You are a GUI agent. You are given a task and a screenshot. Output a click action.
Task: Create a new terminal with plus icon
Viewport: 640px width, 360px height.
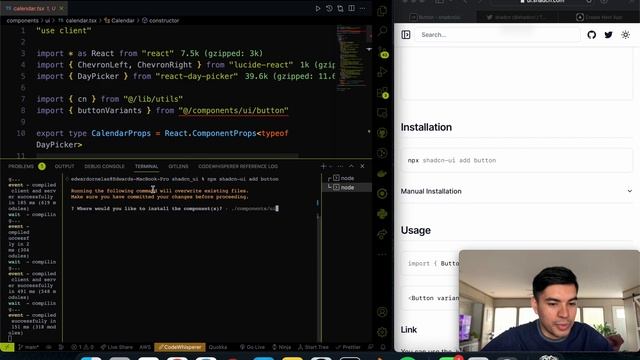coord(323,166)
